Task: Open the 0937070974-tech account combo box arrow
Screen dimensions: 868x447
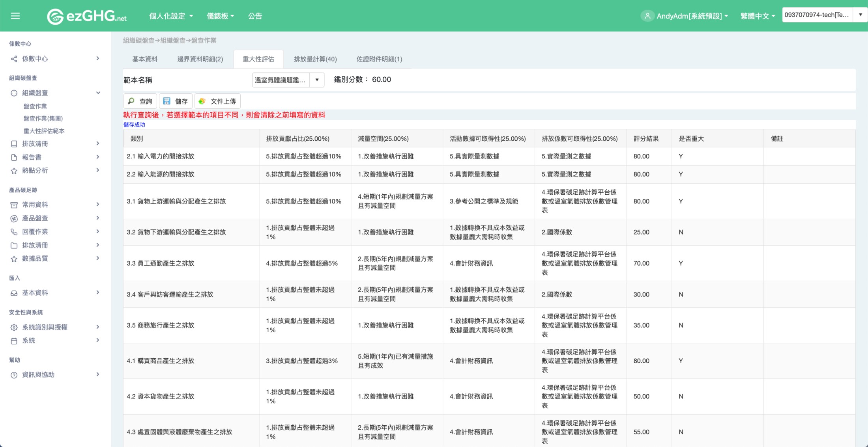Action: [860, 15]
